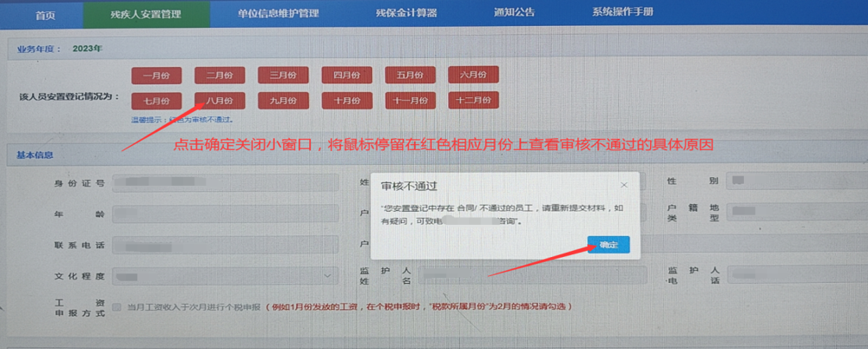Confirm the dialog with 确定
This screenshot has height=349, width=868.
click(x=608, y=244)
